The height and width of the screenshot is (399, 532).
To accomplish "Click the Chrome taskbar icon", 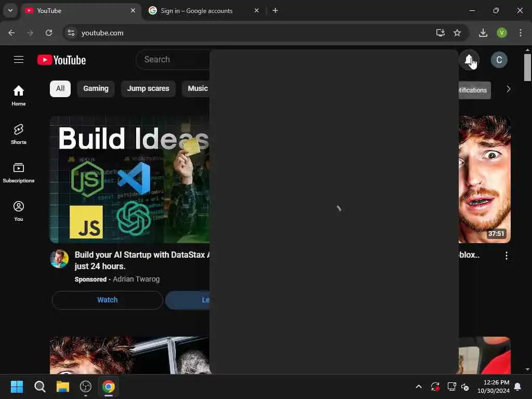I will point(109,387).
